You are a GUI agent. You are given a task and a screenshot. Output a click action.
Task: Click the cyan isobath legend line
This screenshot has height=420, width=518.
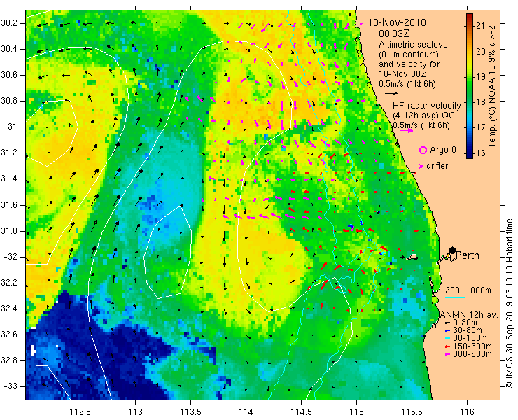click(x=455, y=297)
